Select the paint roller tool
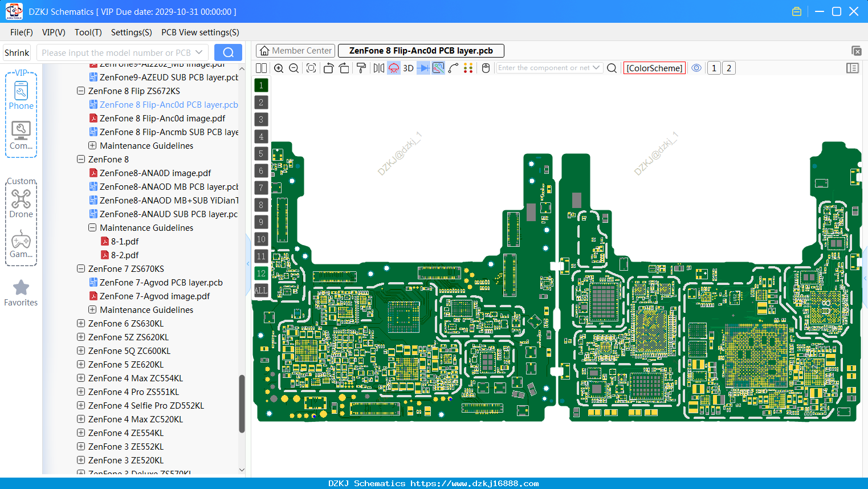Screen dimensions: 868x489 [x=361, y=68]
